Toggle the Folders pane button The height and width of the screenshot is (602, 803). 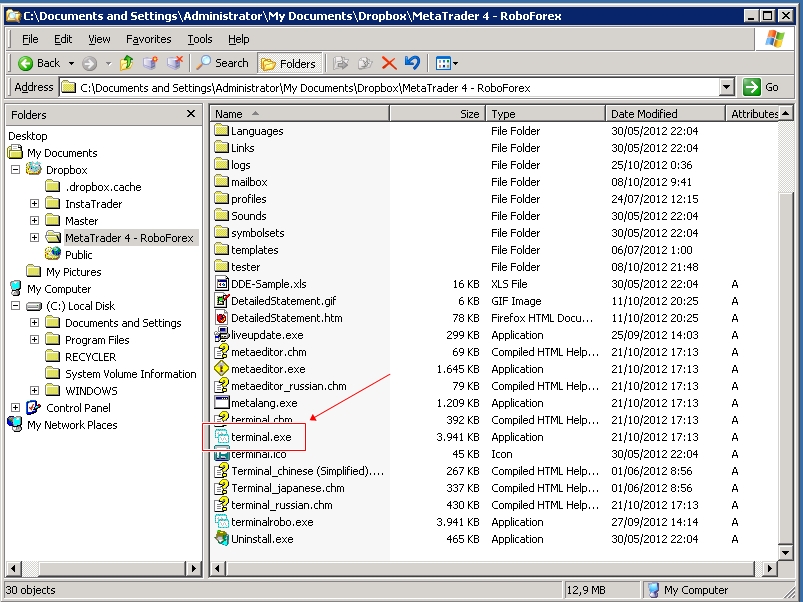point(289,63)
